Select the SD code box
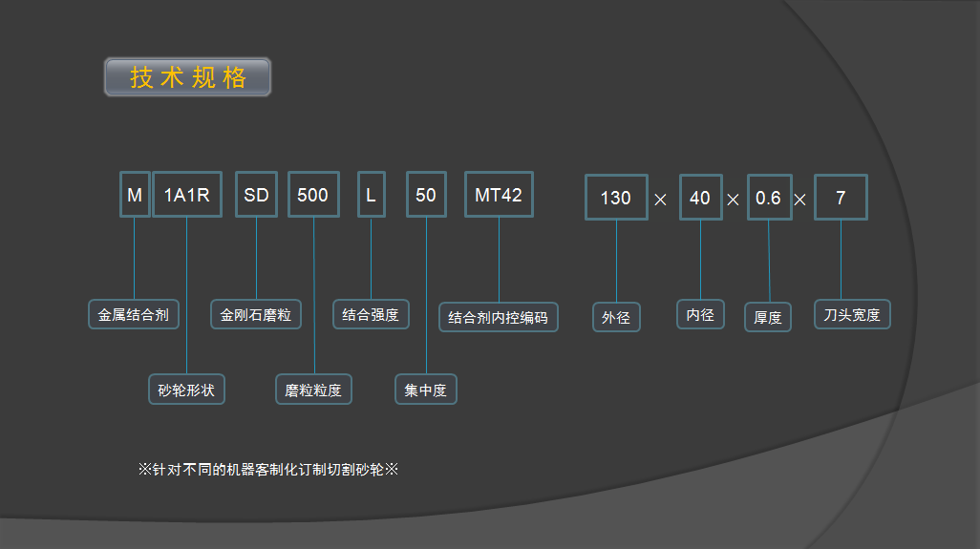 pos(256,195)
